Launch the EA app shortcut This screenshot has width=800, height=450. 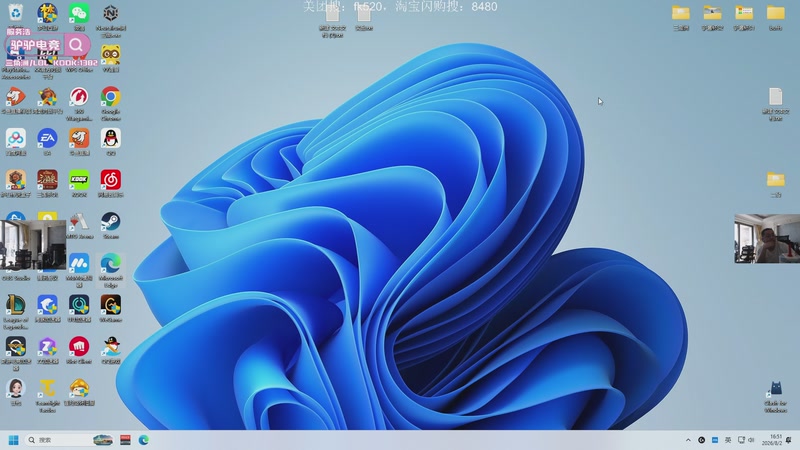pos(47,138)
